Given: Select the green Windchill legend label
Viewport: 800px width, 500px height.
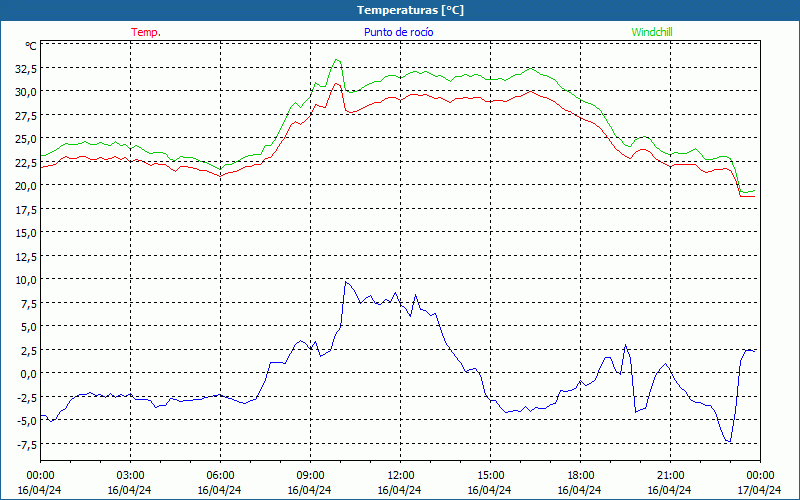Looking at the screenshot, I should tap(652, 32).
